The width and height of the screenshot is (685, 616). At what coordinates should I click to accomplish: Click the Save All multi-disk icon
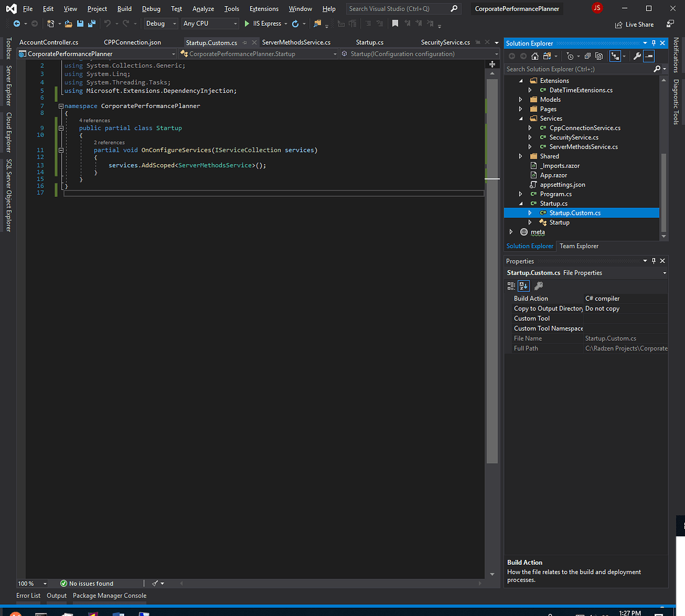coord(92,23)
